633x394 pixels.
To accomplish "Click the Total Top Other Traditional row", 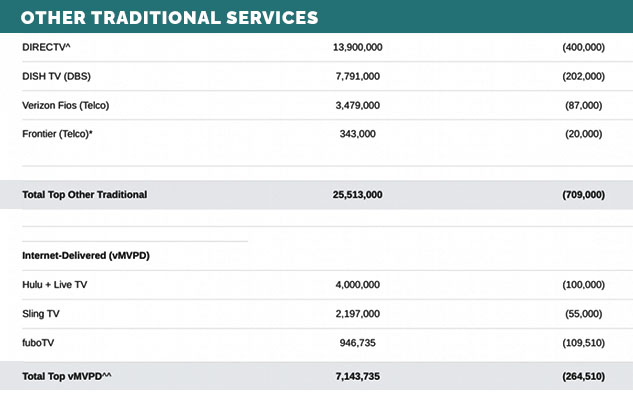I will [x=316, y=195].
